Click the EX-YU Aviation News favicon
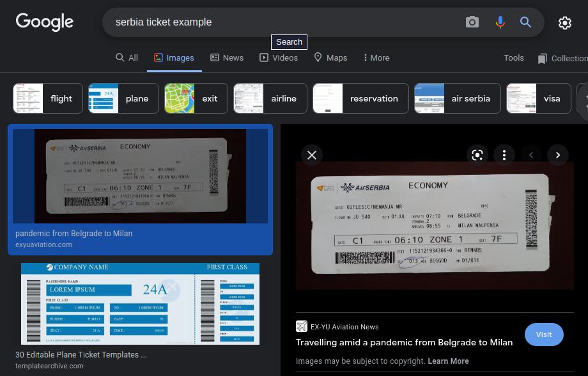The height and width of the screenshot is (376, 588). tap(302, 326)
